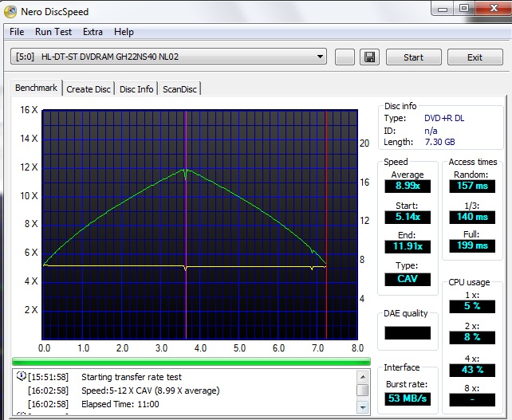
Task: Maximize the Nero DiscSpeed window
Action: coord(464,9)
